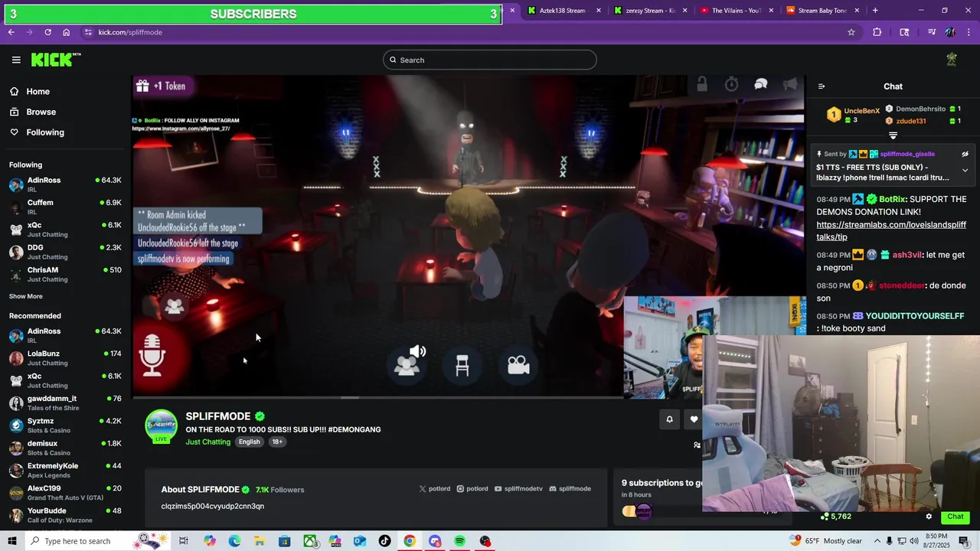Open TikTok from the taskbar
980x551 pixels.
point(384,541)
